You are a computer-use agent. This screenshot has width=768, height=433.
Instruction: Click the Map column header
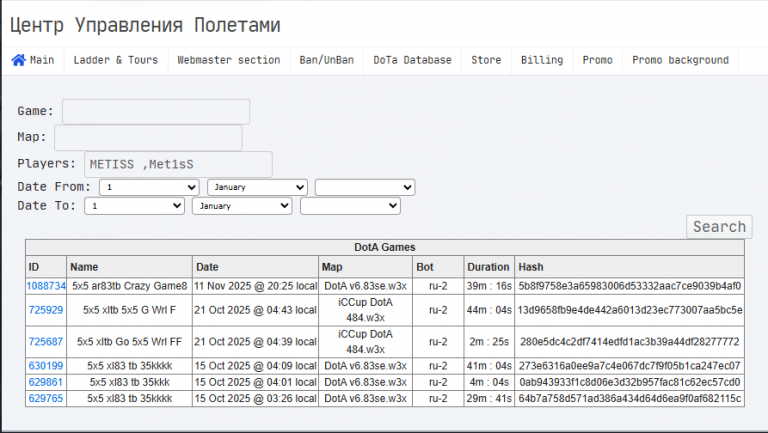[365, 267]
